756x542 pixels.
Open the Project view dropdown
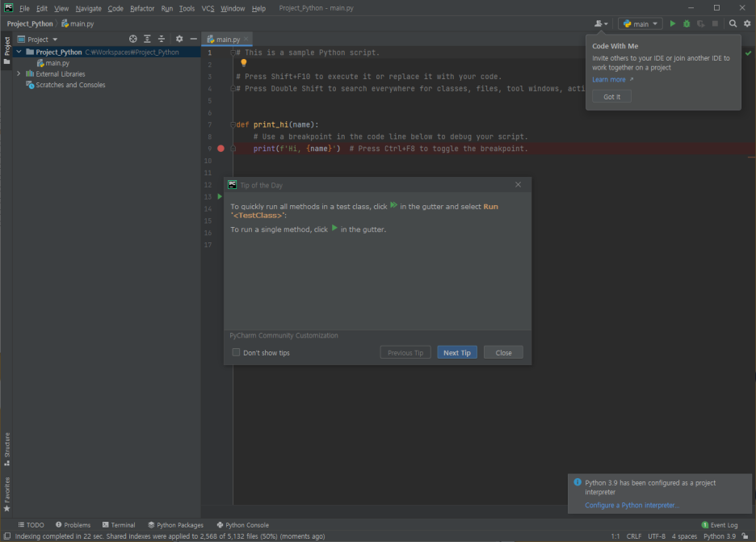[x=38, y=40]
